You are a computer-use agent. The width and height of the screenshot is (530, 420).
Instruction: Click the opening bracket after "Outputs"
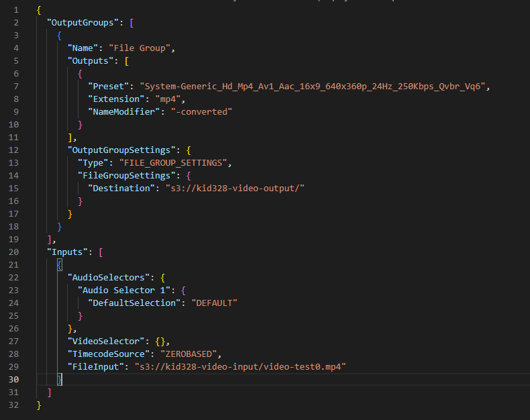[x=127, y=61]
